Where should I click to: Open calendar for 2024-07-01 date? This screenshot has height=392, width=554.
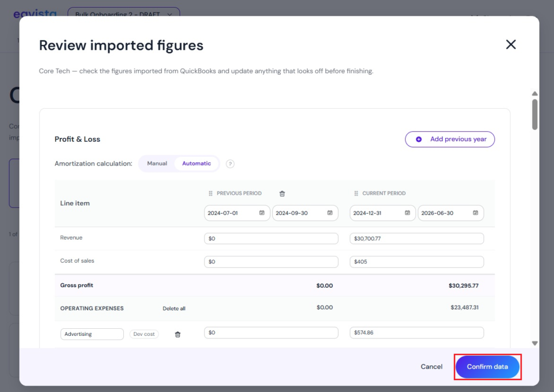[x=262, y=213]
